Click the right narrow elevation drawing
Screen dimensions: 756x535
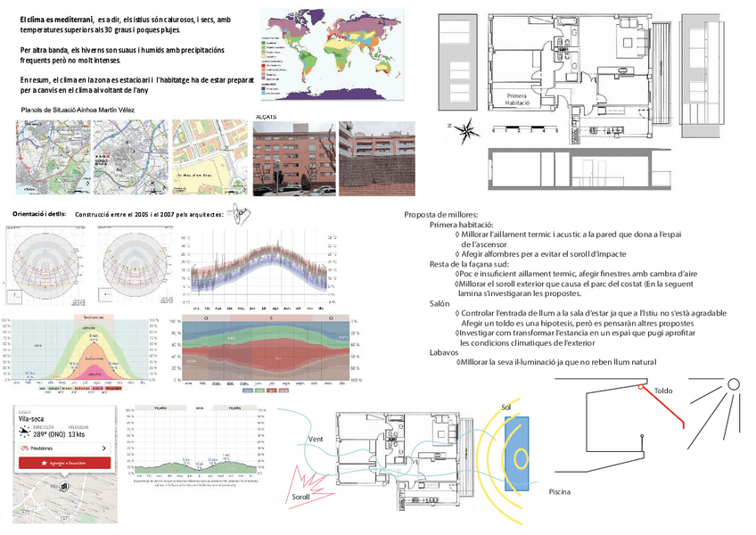(702, 76)
